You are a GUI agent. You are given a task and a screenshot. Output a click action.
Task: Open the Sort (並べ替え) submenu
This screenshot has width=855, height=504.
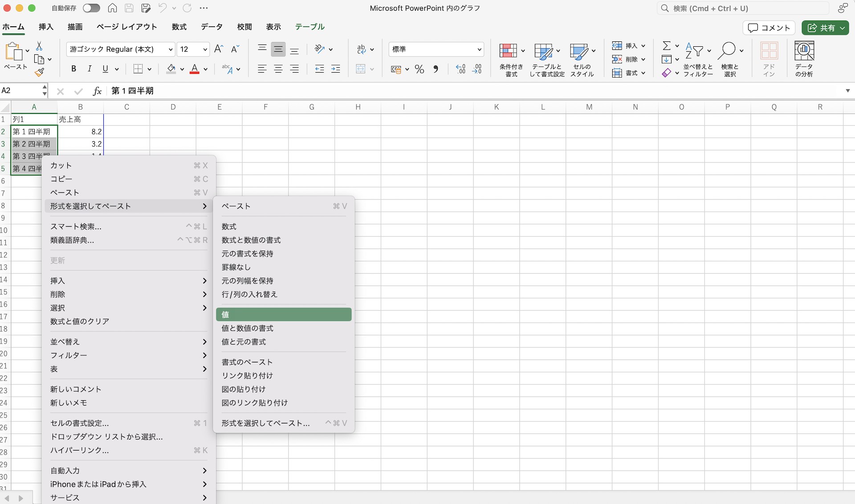(x=129, y=341)
